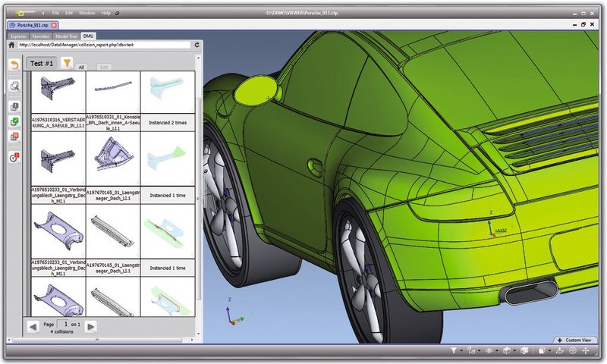
Task: Click the panel's vertical scrollbar
Action: pyautogui.click(x=199, y=199)
